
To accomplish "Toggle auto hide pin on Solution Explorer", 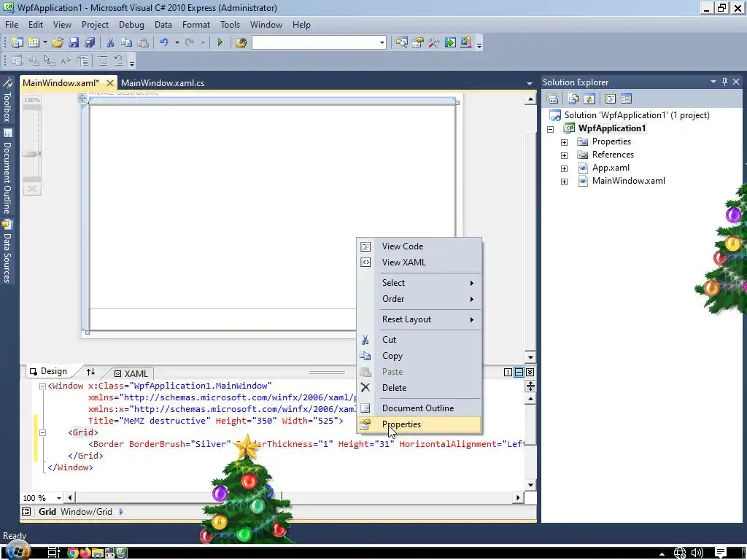I will pyautogui.click(x=724, y=82).
